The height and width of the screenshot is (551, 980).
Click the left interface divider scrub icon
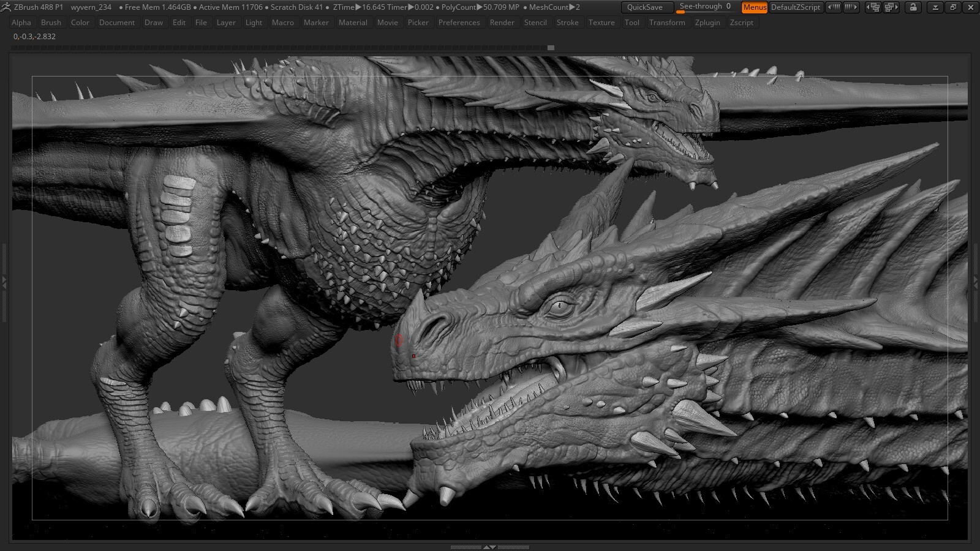pyautogui.click(x=834, y=7)
